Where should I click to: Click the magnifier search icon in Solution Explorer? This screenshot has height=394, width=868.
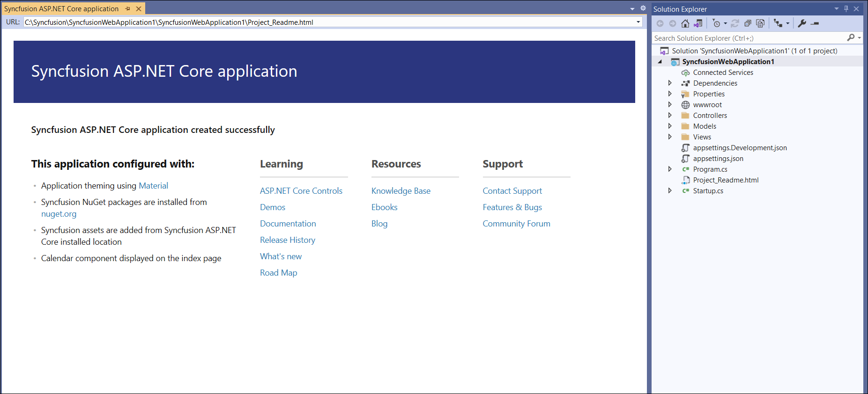tap(851, 37)
